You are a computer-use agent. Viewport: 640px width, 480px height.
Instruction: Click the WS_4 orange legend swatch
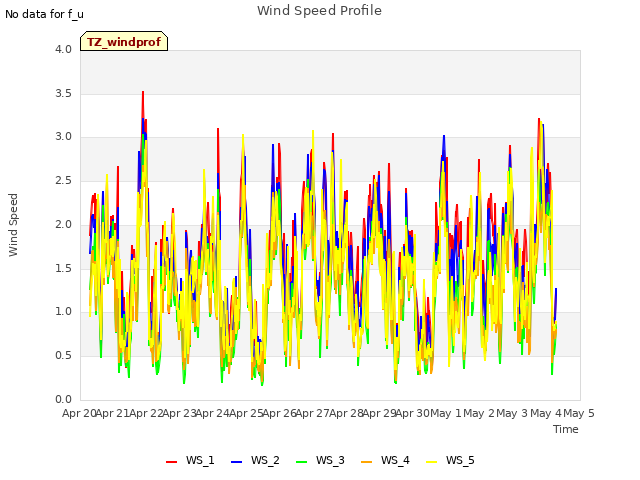[x=367, y=462]
